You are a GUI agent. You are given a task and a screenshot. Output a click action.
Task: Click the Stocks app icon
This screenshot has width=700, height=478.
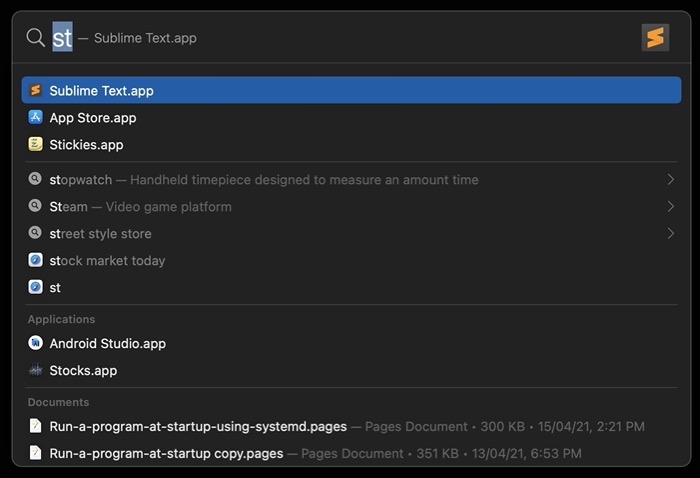(36, 371)
